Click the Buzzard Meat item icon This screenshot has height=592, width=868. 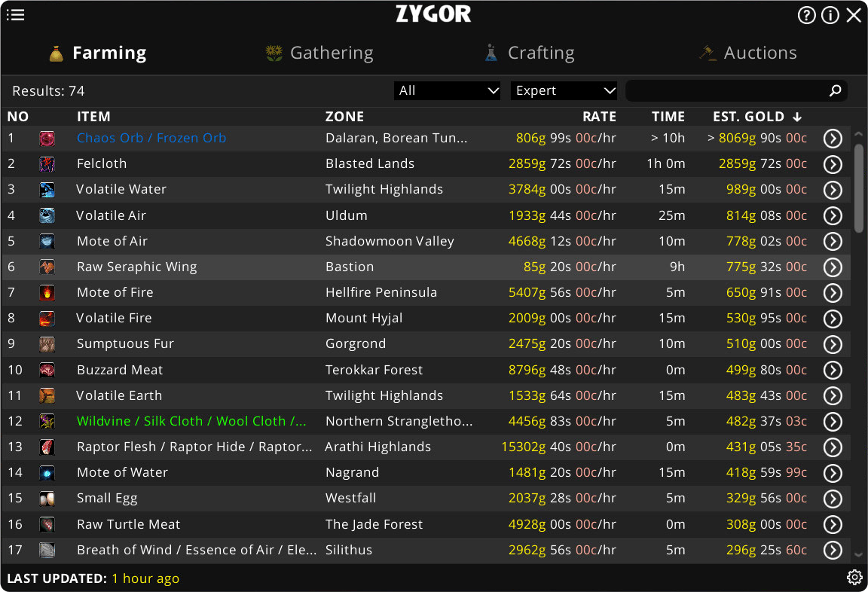pyautogui.click(x=47, y=370)
